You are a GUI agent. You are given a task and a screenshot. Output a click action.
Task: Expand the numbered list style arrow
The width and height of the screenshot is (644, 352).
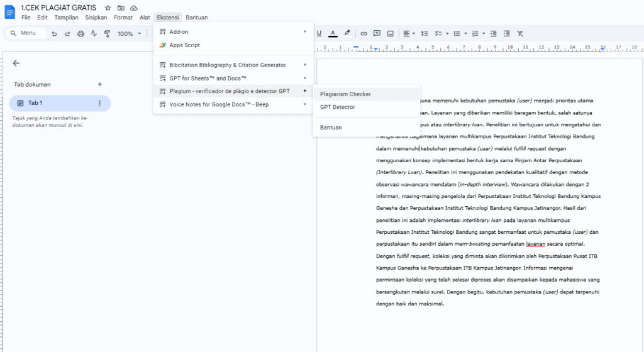(x=484, y=34)
